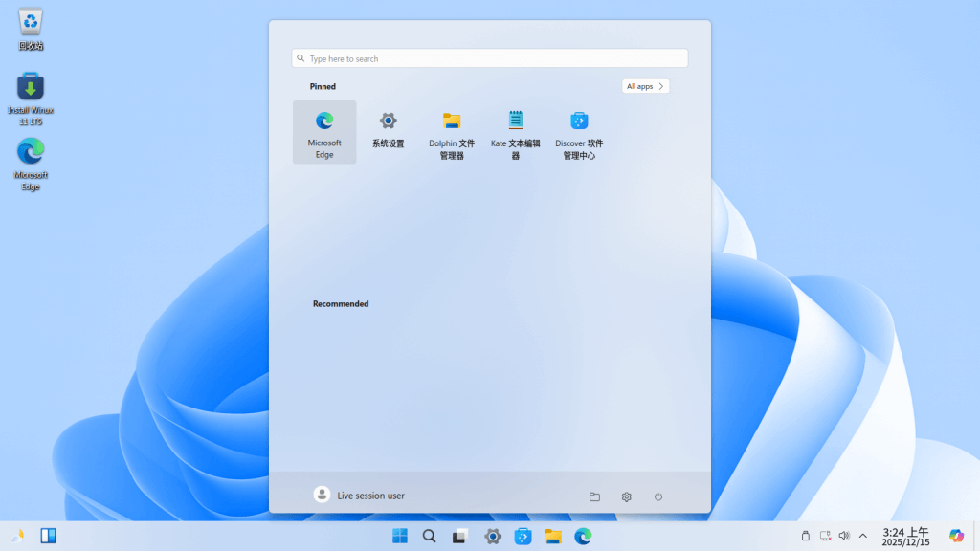Click the All apps button
Viewport: 980px width, 551px height.
point(646,86)
